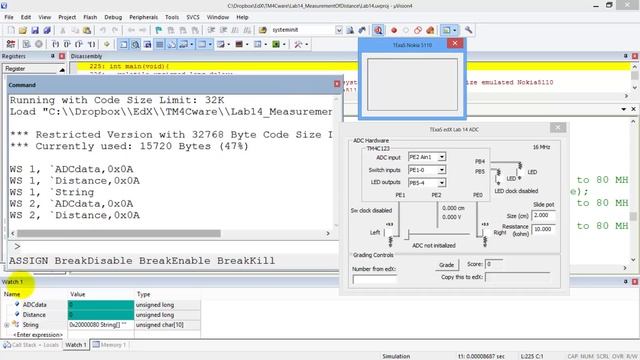The height and width of the screenshot is (360, 640).
Task: Open the LED outputs dropdown
Action: (442, 183)
